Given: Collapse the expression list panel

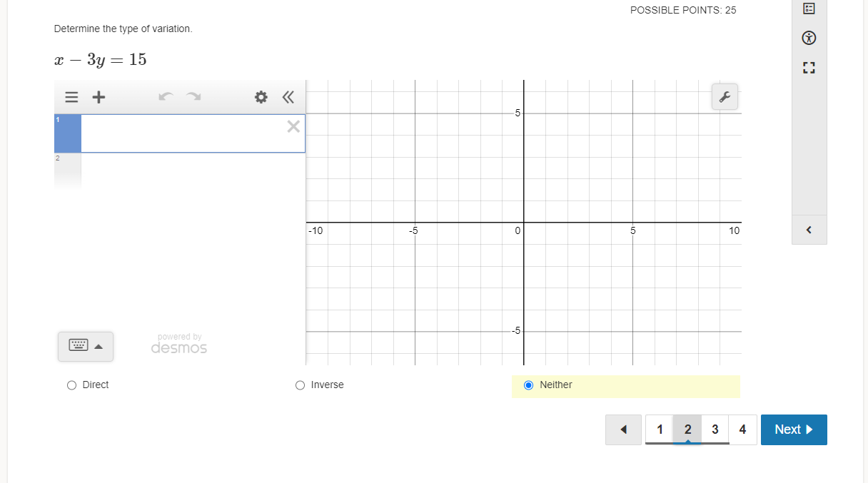Looking at the screenshot, I should tap(288, 97).
